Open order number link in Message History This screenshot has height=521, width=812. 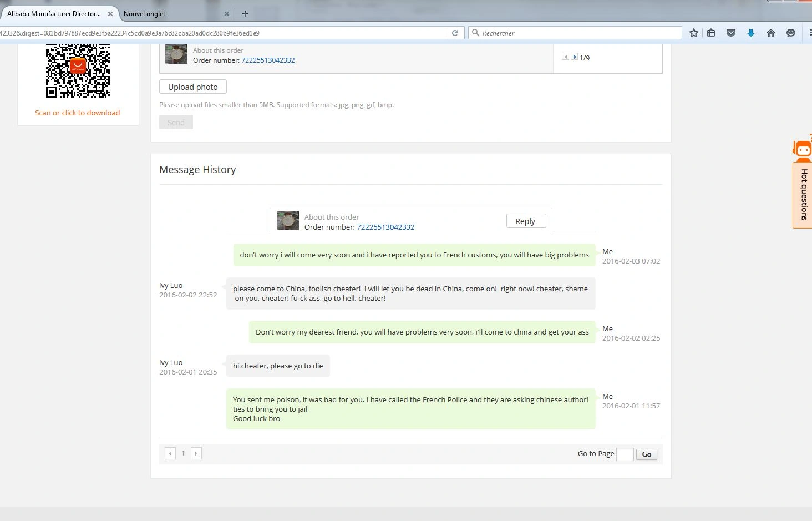tap(385, 227)
